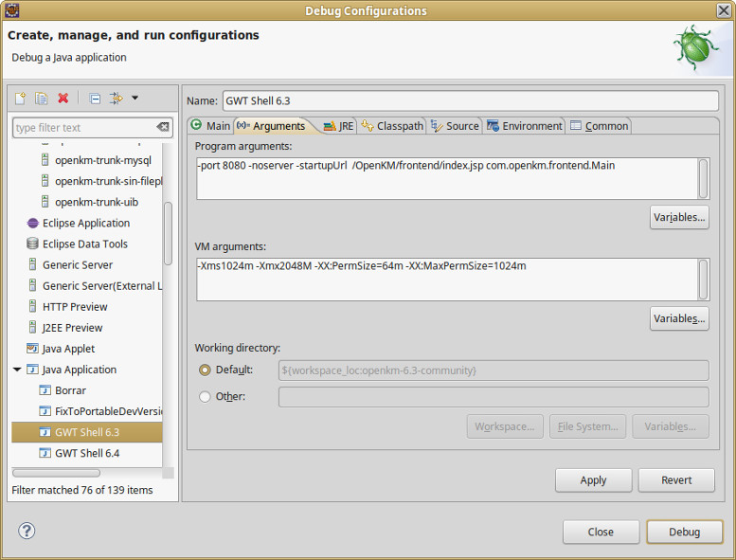Open the filter dropdown arrow in toolbar

135,99
